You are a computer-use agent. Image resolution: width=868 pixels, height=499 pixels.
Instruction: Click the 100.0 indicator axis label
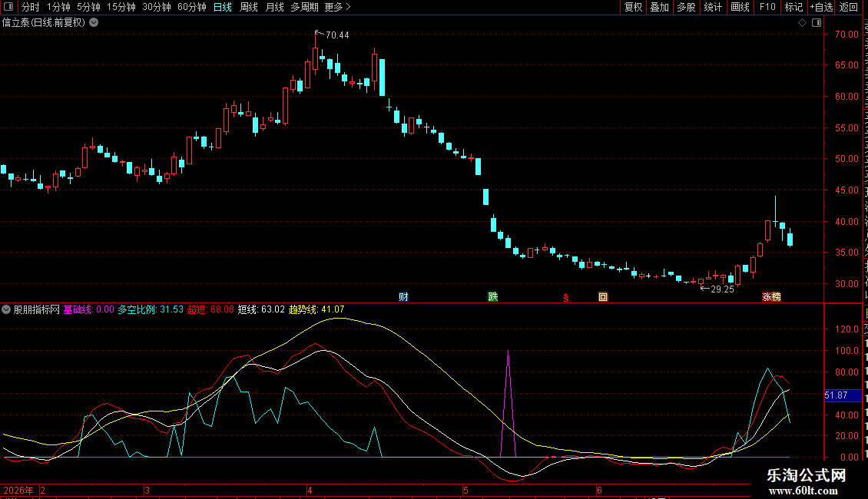846,351
